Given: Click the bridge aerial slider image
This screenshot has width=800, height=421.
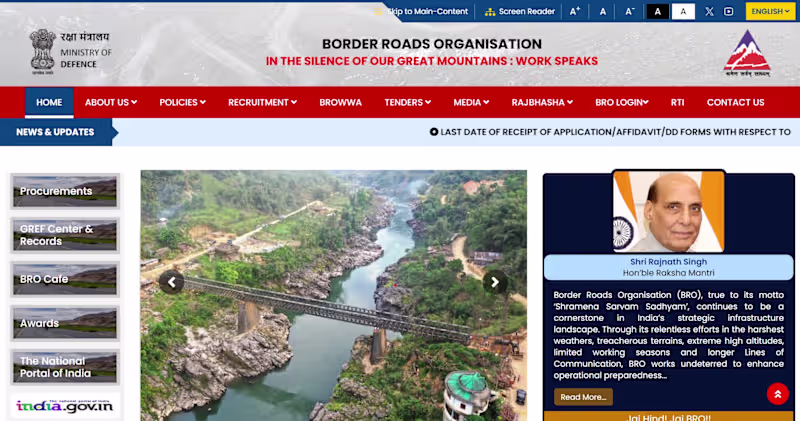Looking at the screenshot, I should tap(334, 295).
